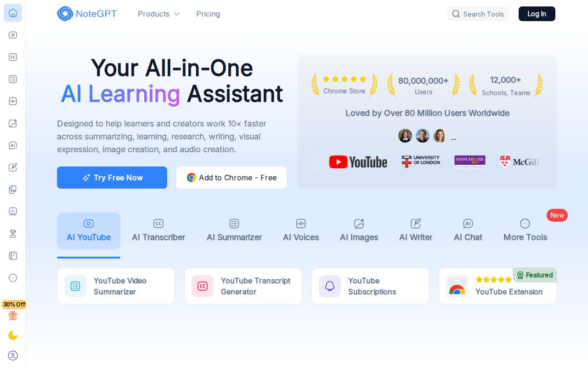
Task: Click the NoteGPT logo
Action: [x=87, y=14]
